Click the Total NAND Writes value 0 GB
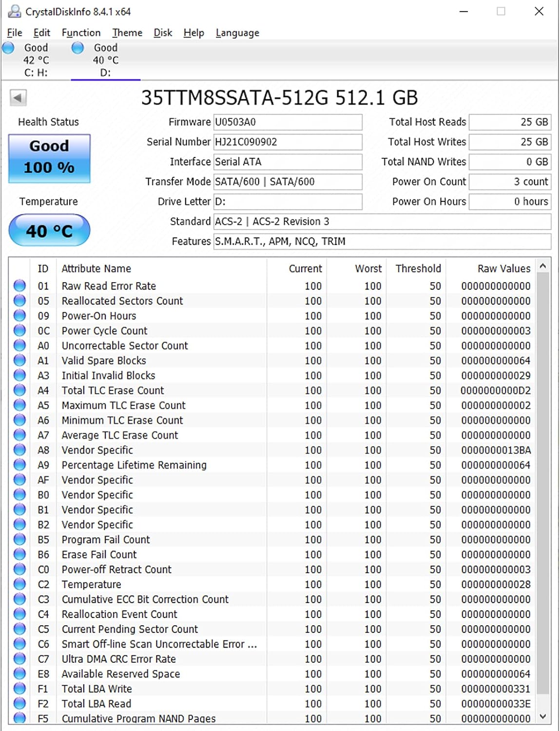This screenshot has width=560, height=731. point(510,162)
